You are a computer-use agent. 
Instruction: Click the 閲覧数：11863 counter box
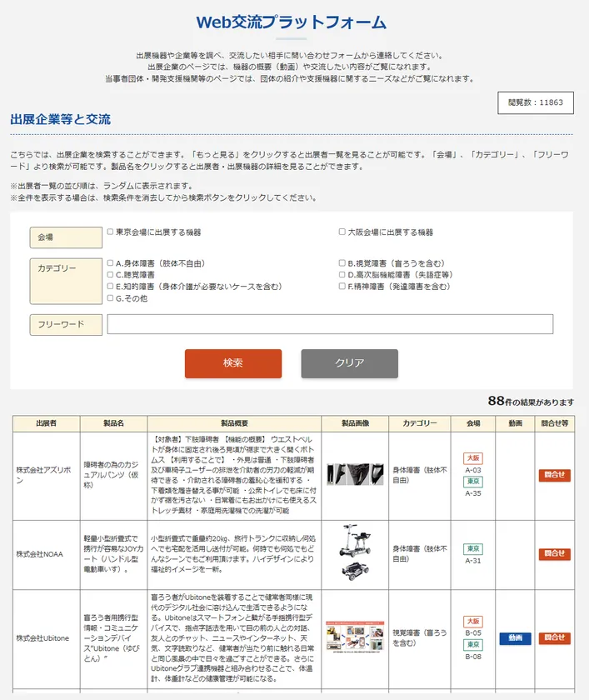[x=536, y=102]
